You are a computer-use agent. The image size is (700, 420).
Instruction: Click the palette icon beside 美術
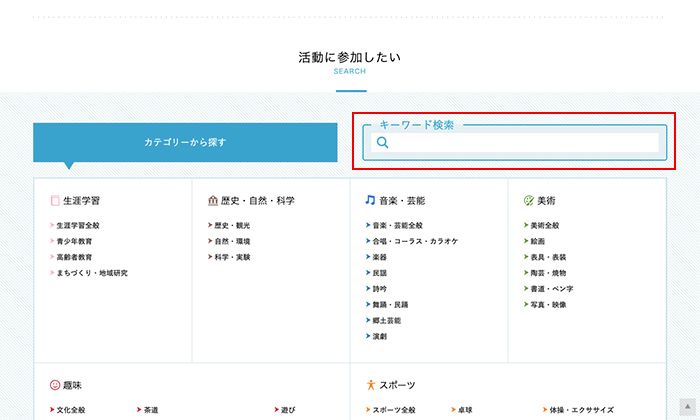[x=529, y=201]
